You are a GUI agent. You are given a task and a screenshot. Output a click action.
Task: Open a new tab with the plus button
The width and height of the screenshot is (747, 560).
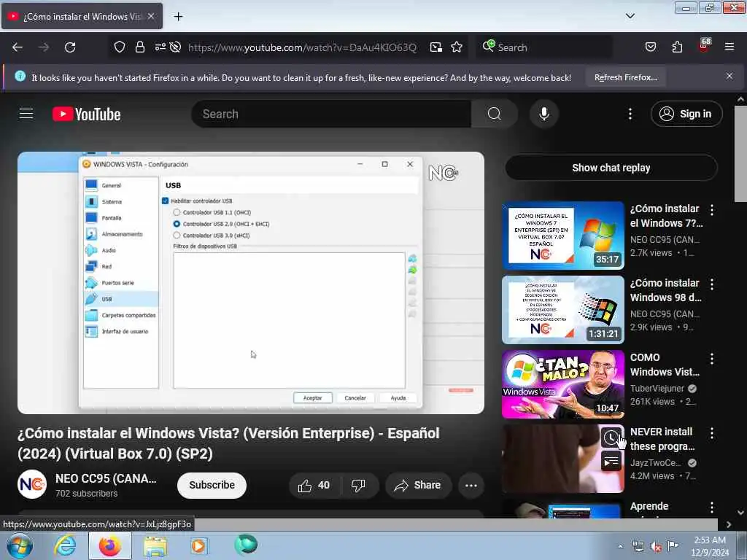click(x=178, y=17)
